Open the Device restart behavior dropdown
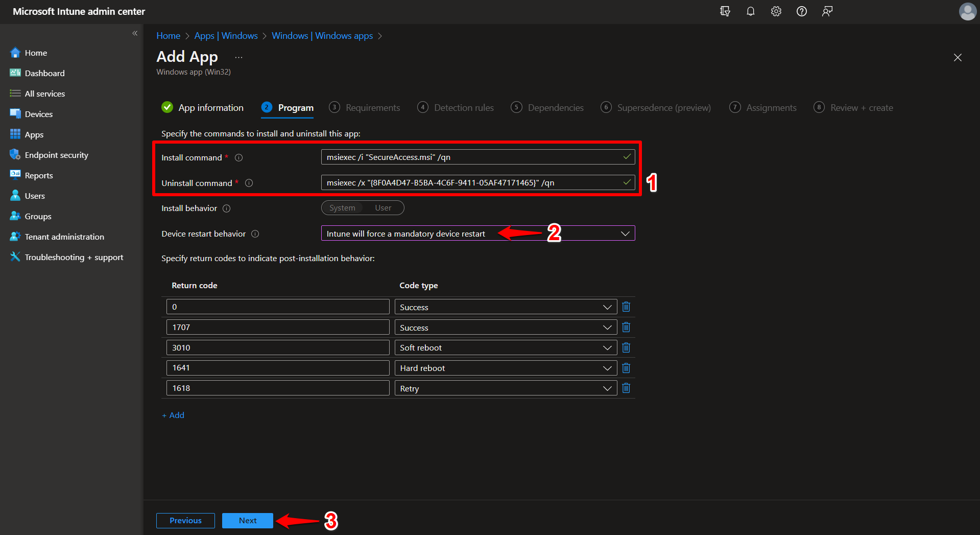 tap(625, 233)
